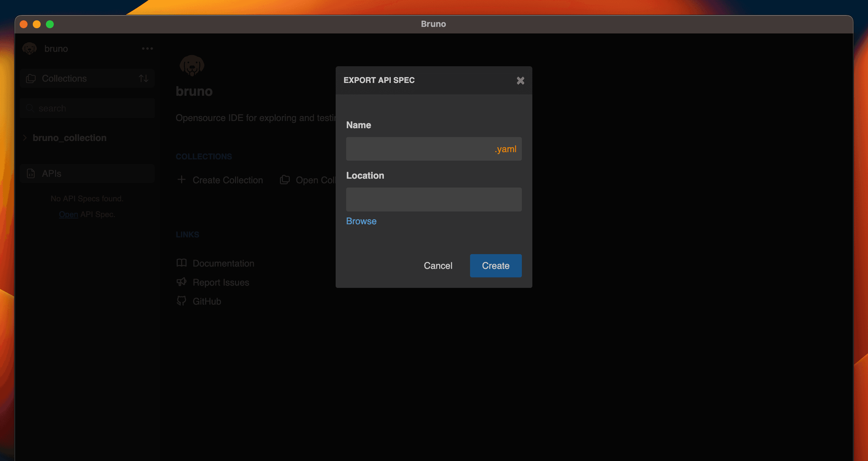Click the GitHub icon
The height and width of the screenshot is (461, 868).
pos(181,301)
